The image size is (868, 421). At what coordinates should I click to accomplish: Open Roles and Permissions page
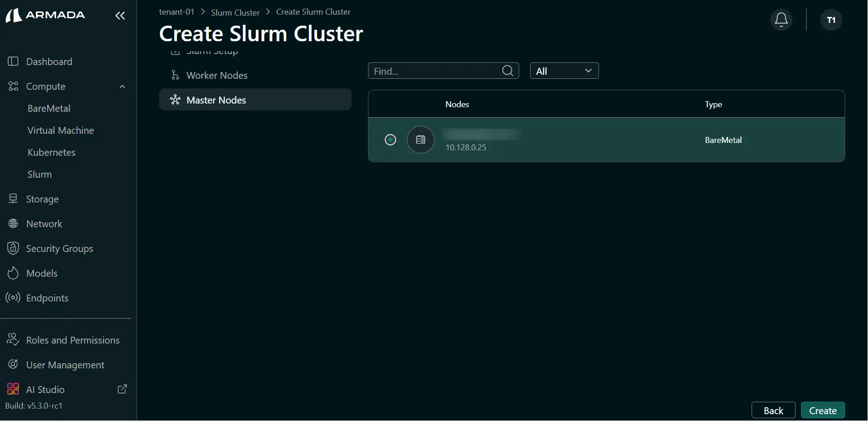(73, 340)
